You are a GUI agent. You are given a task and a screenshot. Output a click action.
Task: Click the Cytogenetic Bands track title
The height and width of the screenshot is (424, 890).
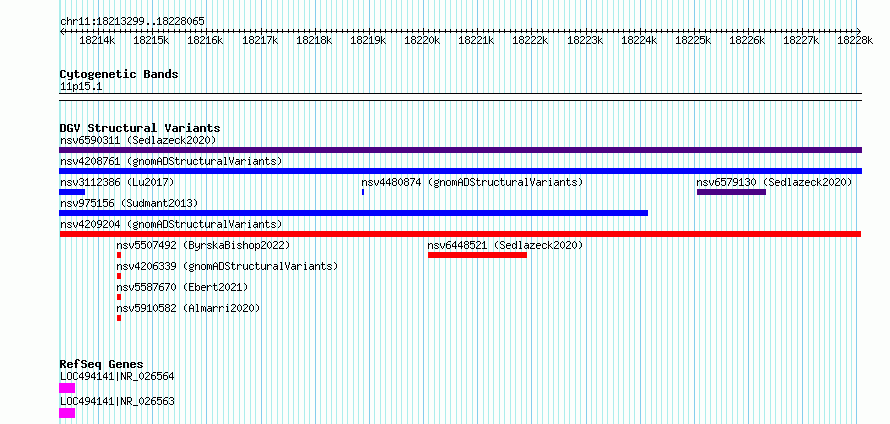(119, 74)
